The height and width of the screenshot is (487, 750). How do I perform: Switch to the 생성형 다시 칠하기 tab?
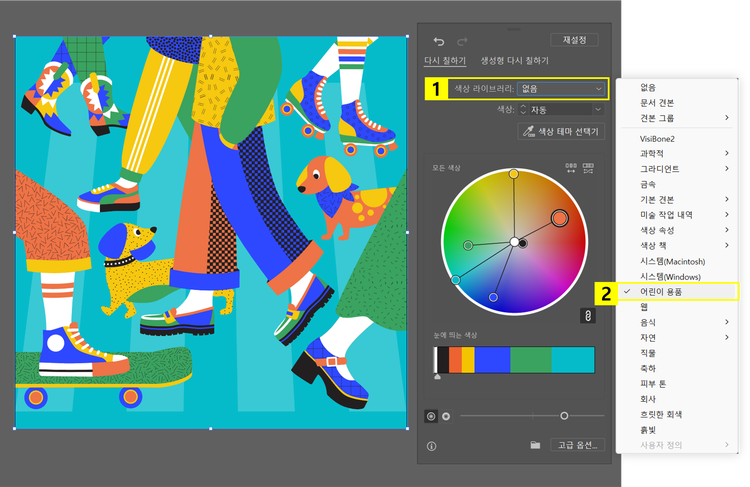coord(514,61)
